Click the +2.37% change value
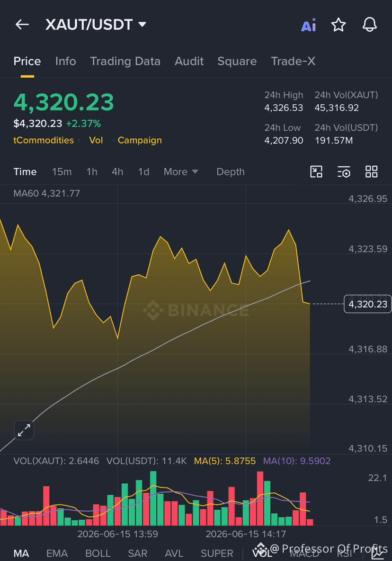Viewport: 392px width, 561px height. coord(83,124)
